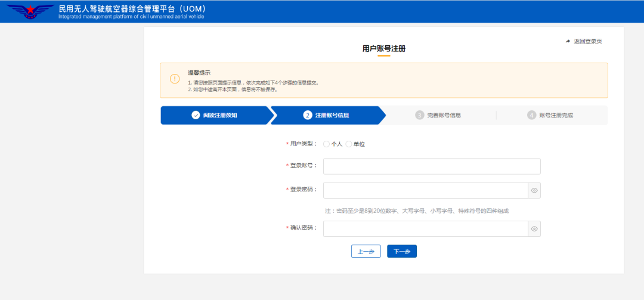
Task: Click the UOM platform winged star logo
Action: click(30, 11)
